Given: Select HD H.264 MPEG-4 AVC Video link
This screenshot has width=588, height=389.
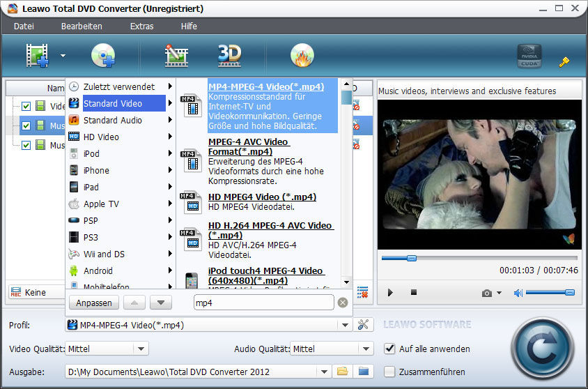Looking at the screenshot, I should click(271, 230).
